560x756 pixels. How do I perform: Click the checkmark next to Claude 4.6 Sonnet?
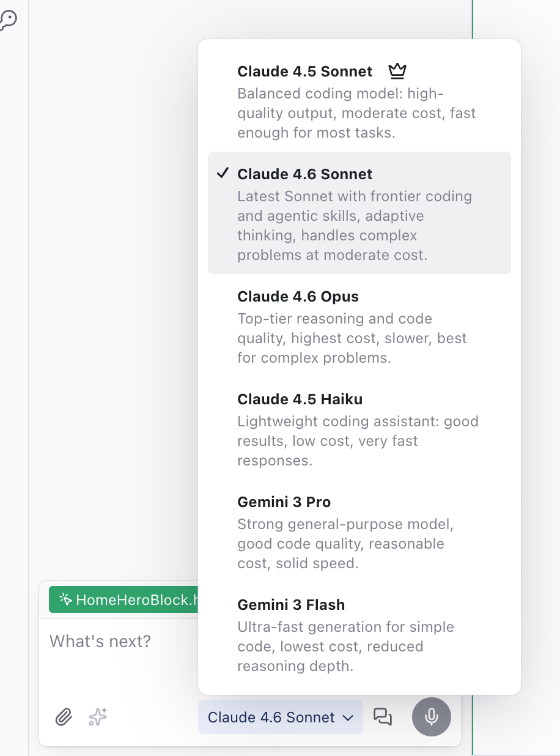click(x=223, y=174)
